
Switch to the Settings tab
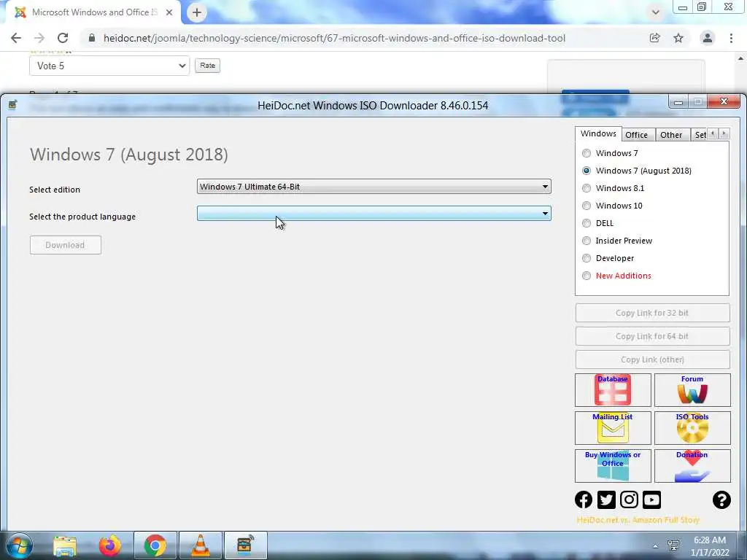pos(700,135)
